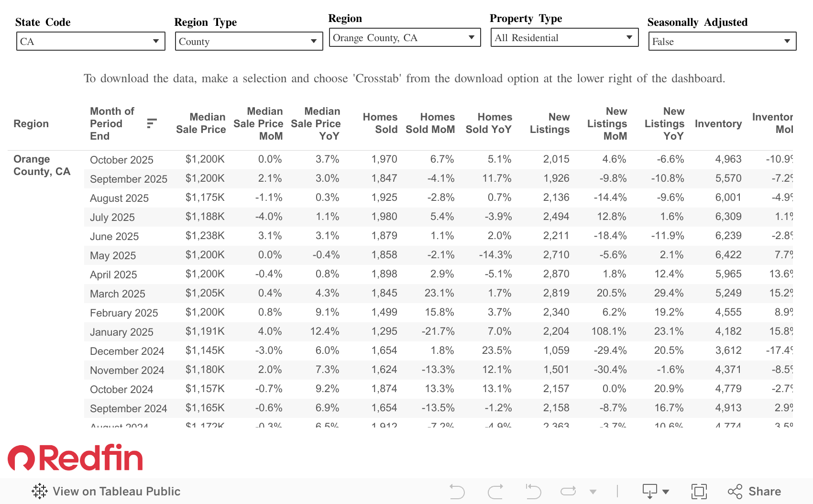Open the Download options icon
The height and width of the screenshot is (504, 813).
(x=655, y=491)
